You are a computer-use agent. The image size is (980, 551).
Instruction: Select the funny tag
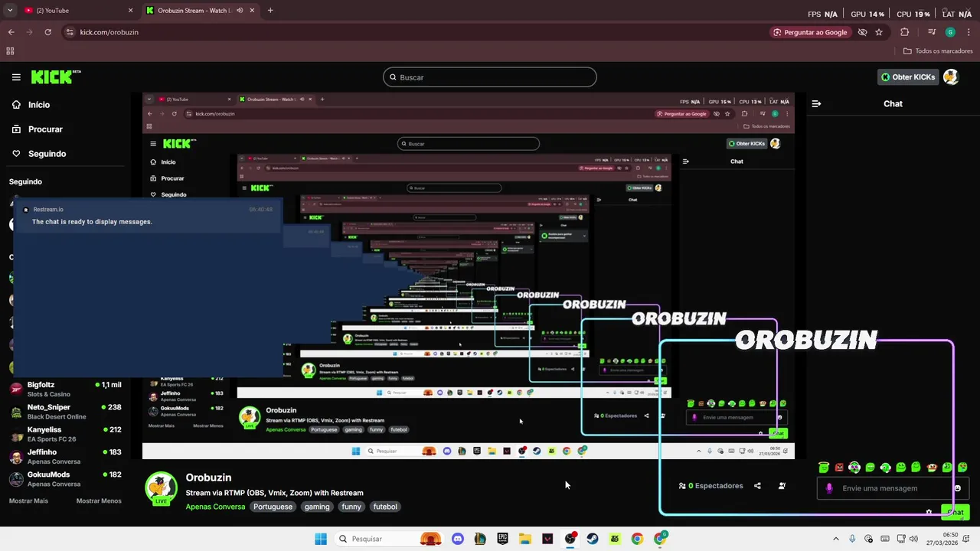click(x=351, y=507)
